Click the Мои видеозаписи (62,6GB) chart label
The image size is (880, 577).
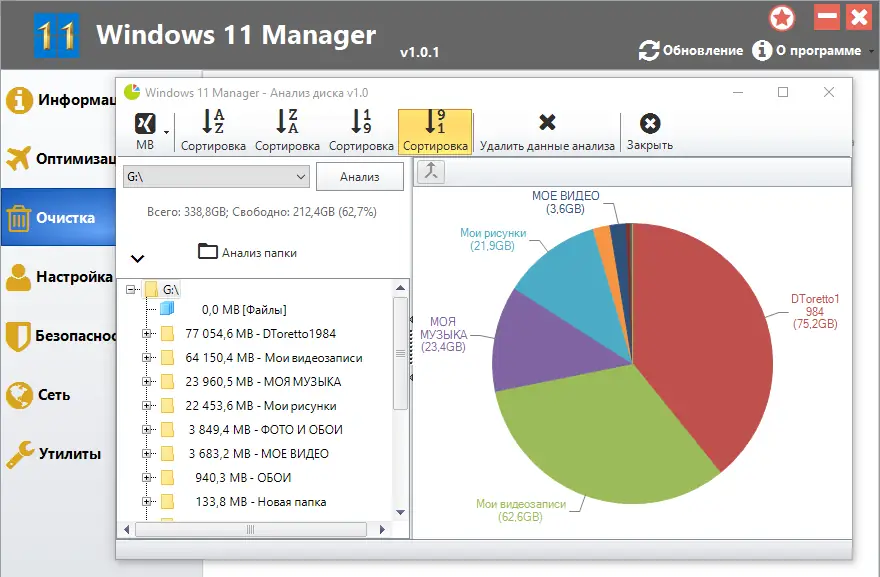(521, 510)
